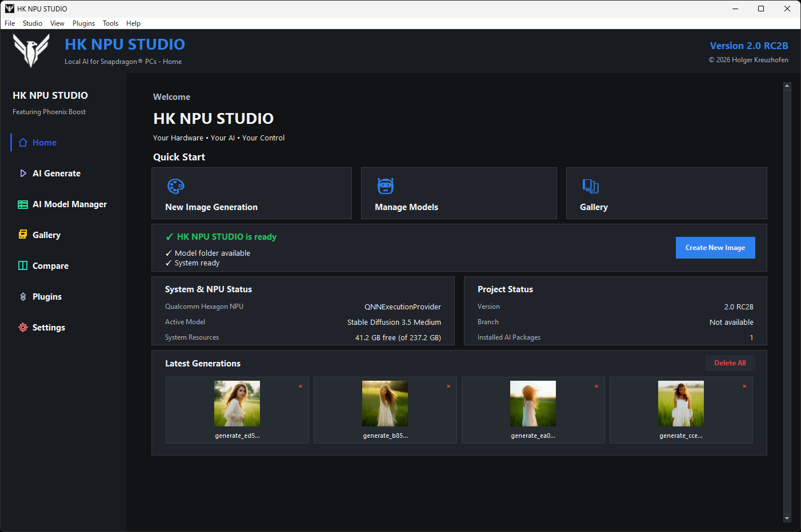Open the Tools menu
The height and width of the screenshot is (532, 801).
pyautogui.click(x=110, y=23)
